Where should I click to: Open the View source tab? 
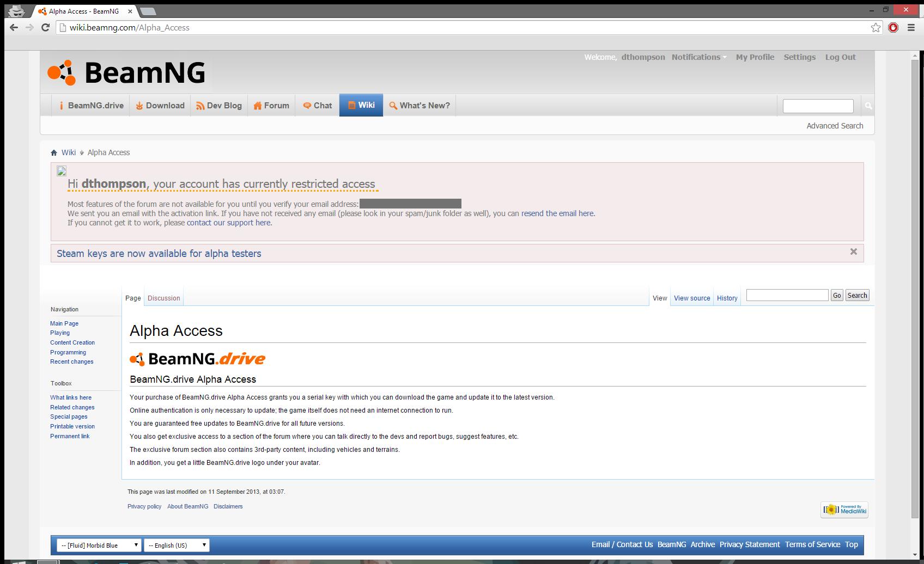click(692, 298)
